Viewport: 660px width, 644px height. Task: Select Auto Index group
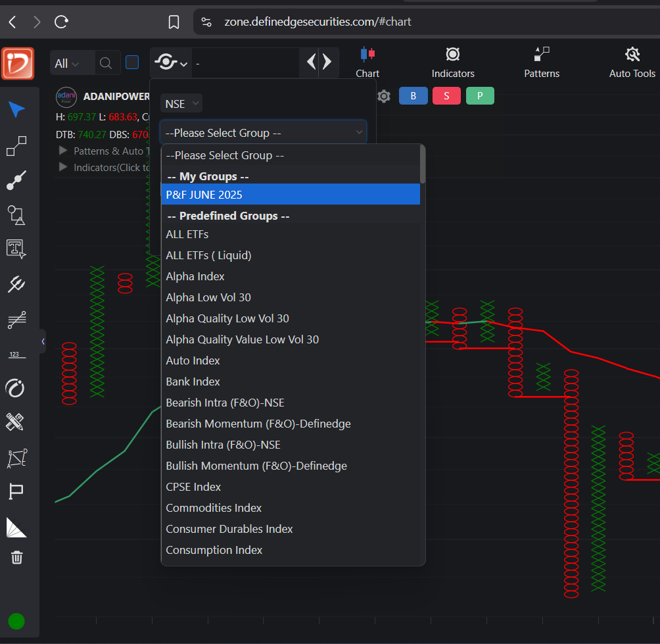[x=291, y=360]
